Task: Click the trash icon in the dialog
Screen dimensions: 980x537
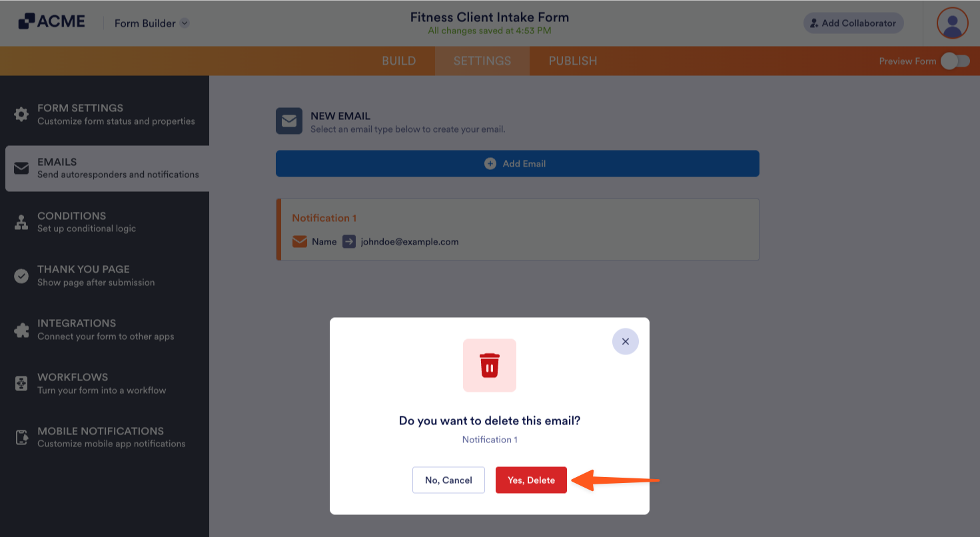Action: [x=490, y=365]
